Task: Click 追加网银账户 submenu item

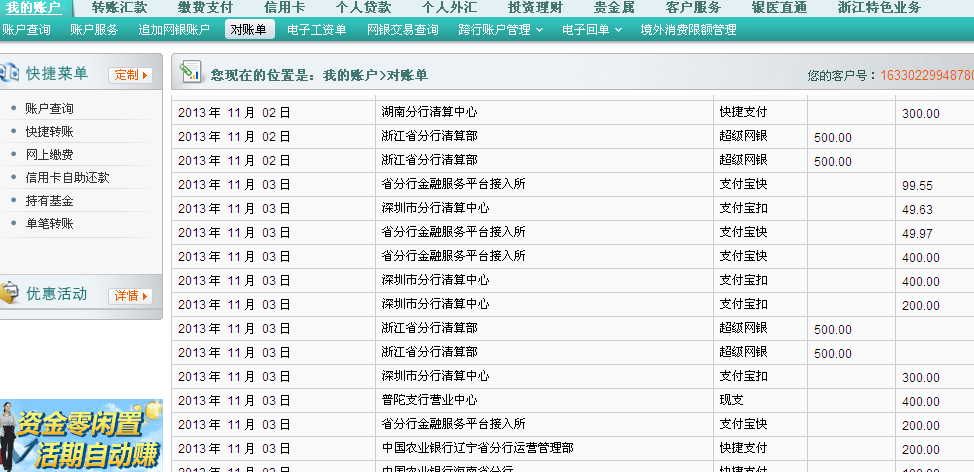Action: tap(174, 30)
